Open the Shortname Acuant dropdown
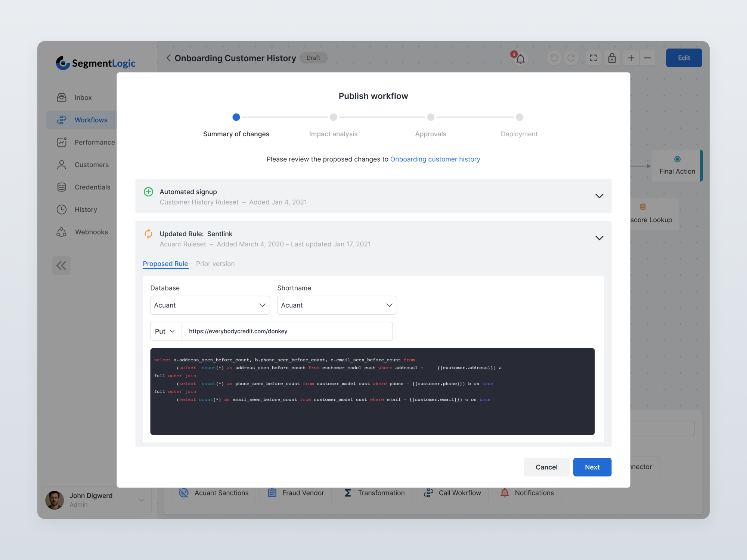This screenshot has height=560, width=747. pos(337,305)
